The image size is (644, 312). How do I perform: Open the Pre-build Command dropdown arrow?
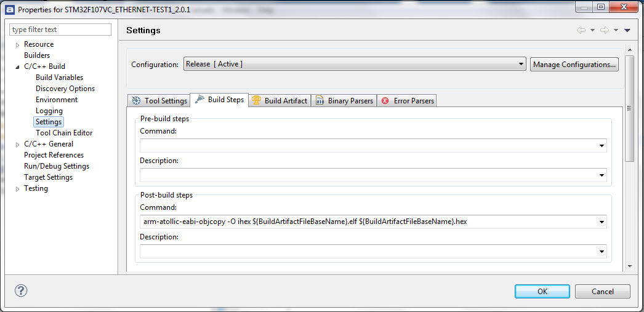[602, 145]
